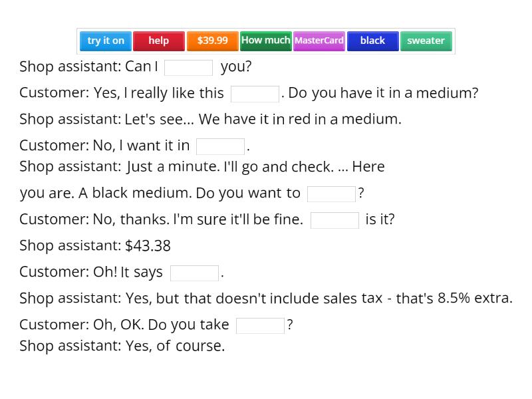Pick the green "How much" tile
Viewport: 532px width, 399px height.
265,41
